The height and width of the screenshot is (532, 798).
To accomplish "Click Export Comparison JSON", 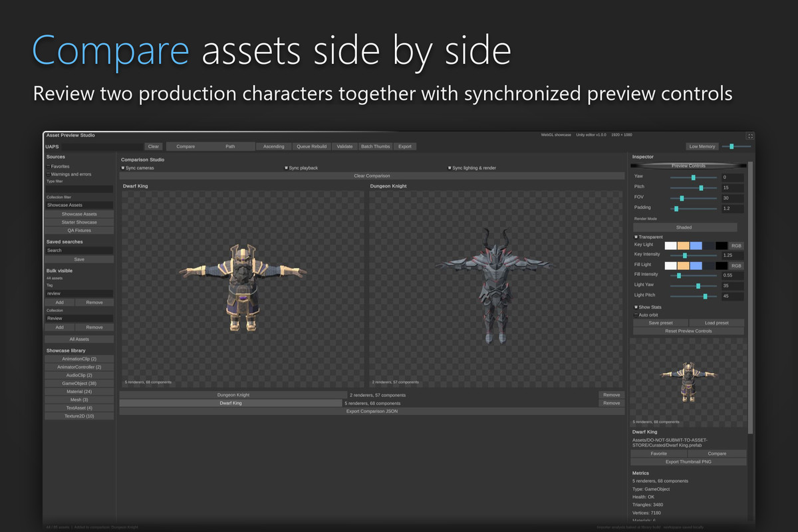I will pos(372,412).
